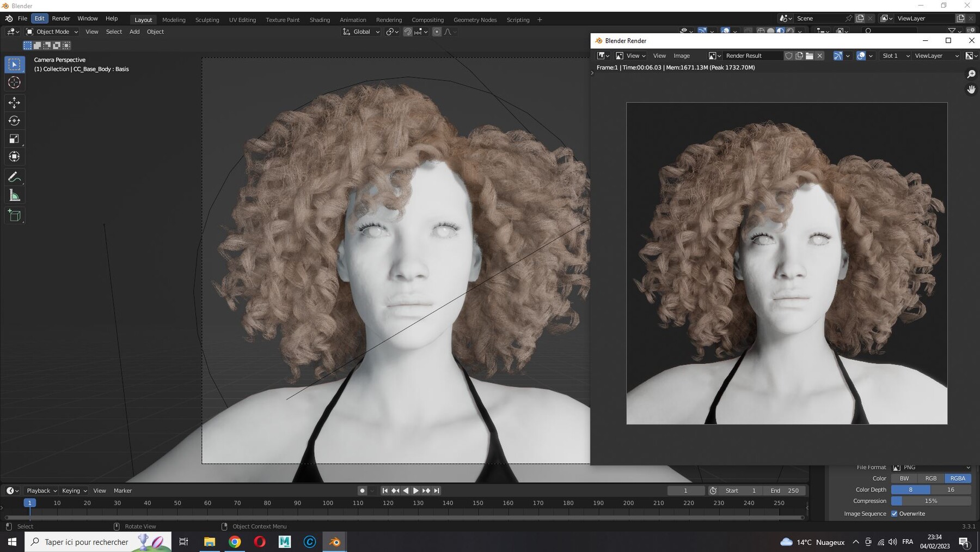Activate the Transform tool
Image resolution: width=980 pixels, height=552 pixels.
click(14, 156)
